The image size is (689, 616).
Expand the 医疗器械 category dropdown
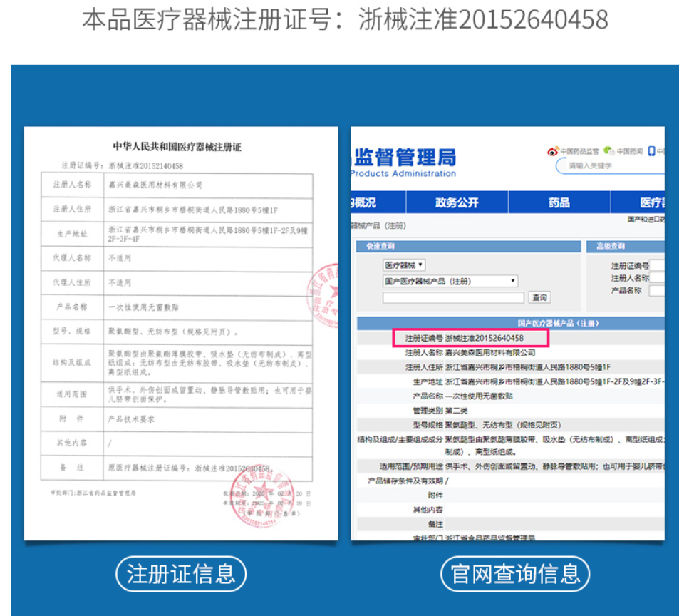(x=404, y=265)
